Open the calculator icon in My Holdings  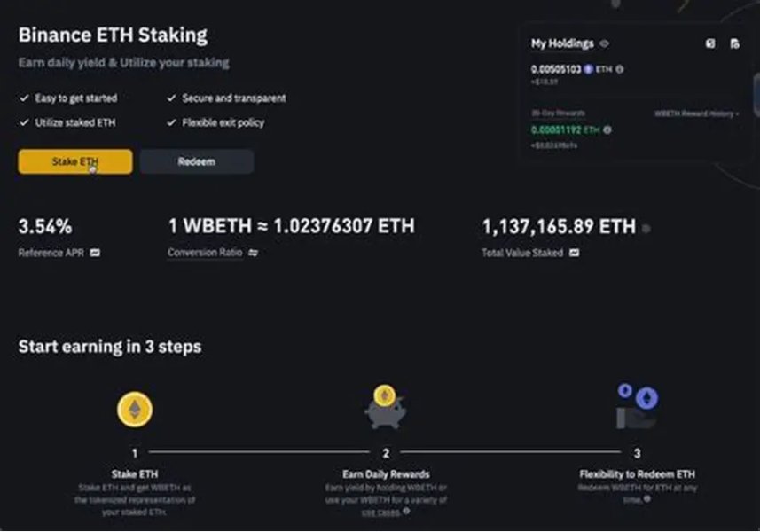point(709,43)
